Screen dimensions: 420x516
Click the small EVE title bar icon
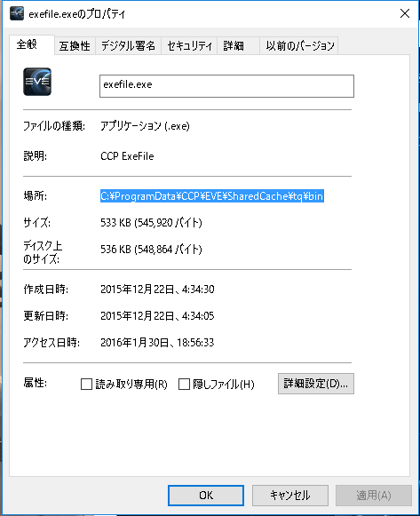pos(17,13)
